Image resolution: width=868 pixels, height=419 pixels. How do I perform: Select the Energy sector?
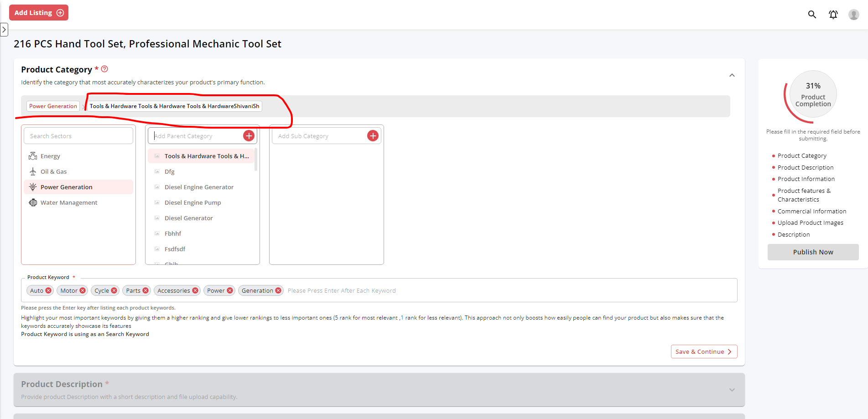pyautogui.click(x=50, y=156)
